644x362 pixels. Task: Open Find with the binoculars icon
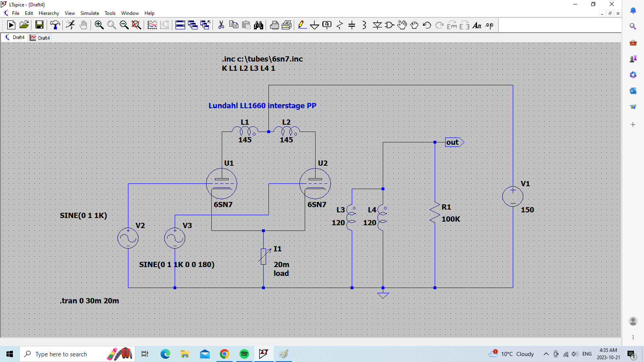tap(258, 25)
